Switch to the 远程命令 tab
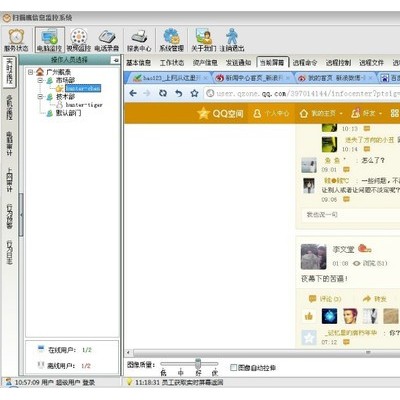 [305, 62]
